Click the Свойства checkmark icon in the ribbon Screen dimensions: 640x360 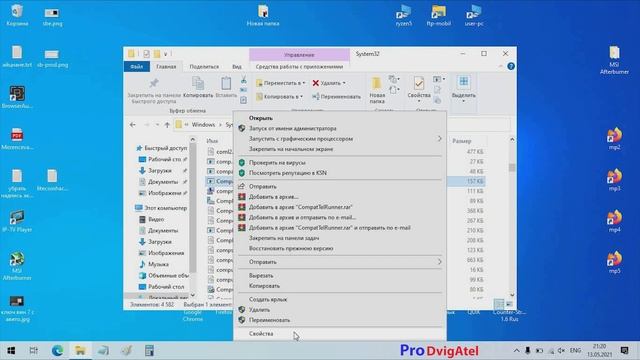[x=419, y=83]
